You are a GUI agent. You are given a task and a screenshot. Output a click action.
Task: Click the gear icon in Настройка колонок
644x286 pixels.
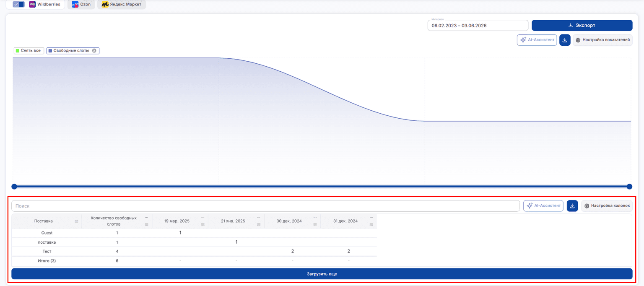587,206
